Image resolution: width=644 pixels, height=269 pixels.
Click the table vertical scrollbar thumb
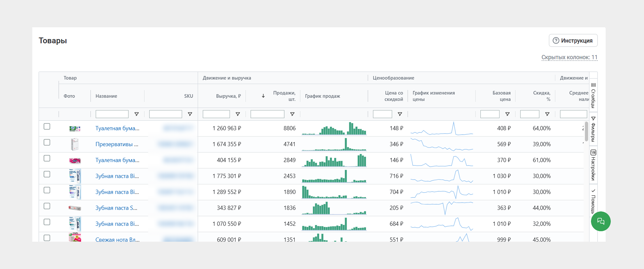(586, 131)
